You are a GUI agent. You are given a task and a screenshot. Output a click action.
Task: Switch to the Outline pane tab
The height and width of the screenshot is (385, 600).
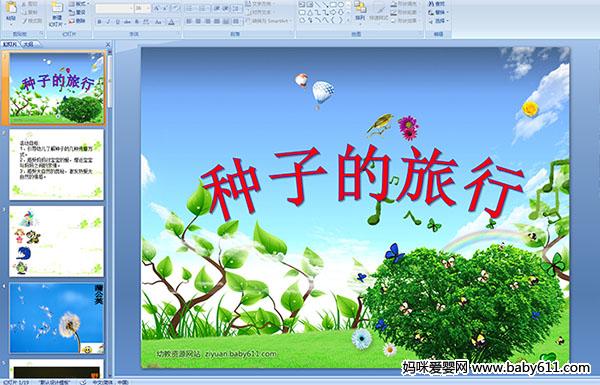point(28,44)
